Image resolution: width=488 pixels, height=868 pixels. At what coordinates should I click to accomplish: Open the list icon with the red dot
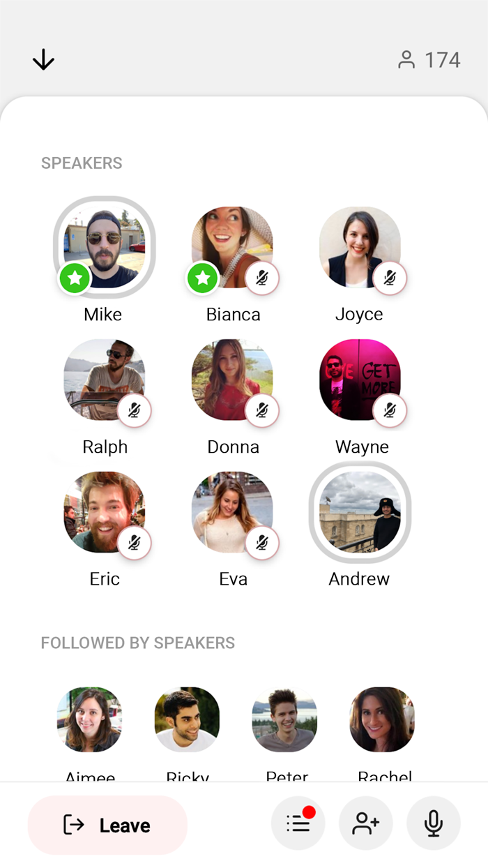click(x=298, y=824)
